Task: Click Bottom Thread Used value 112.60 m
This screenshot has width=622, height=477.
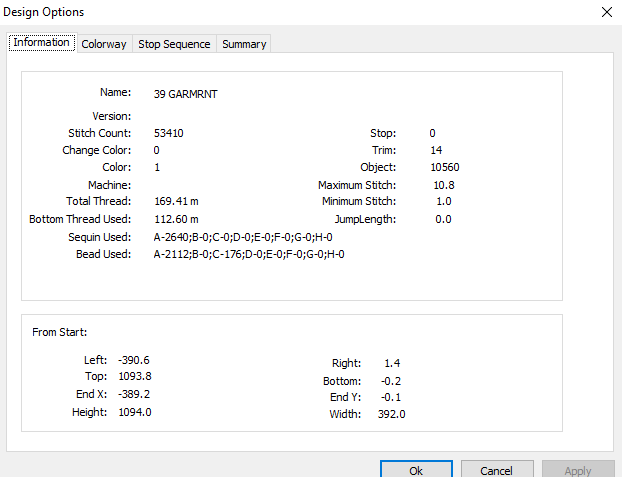Action: (176, 219)
